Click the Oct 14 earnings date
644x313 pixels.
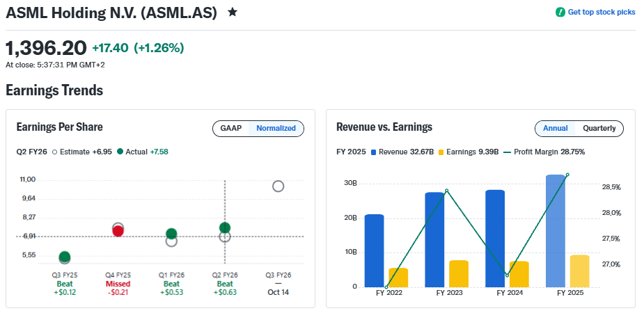coord(278,293)
